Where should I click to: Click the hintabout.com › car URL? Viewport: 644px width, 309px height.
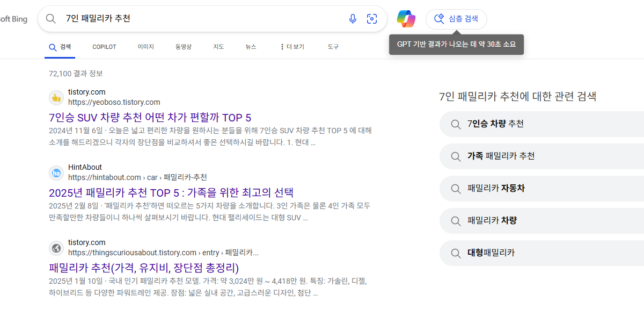tap(137, 177)
